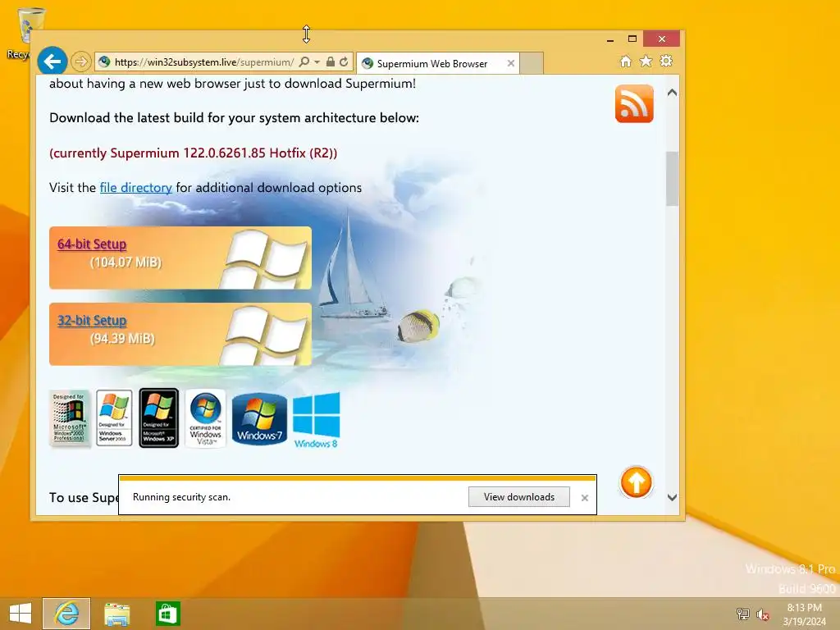The image size is (840, 630).
Task: Open the Tools gear menu
Action: pyautogui.click(x=666, y=61)
